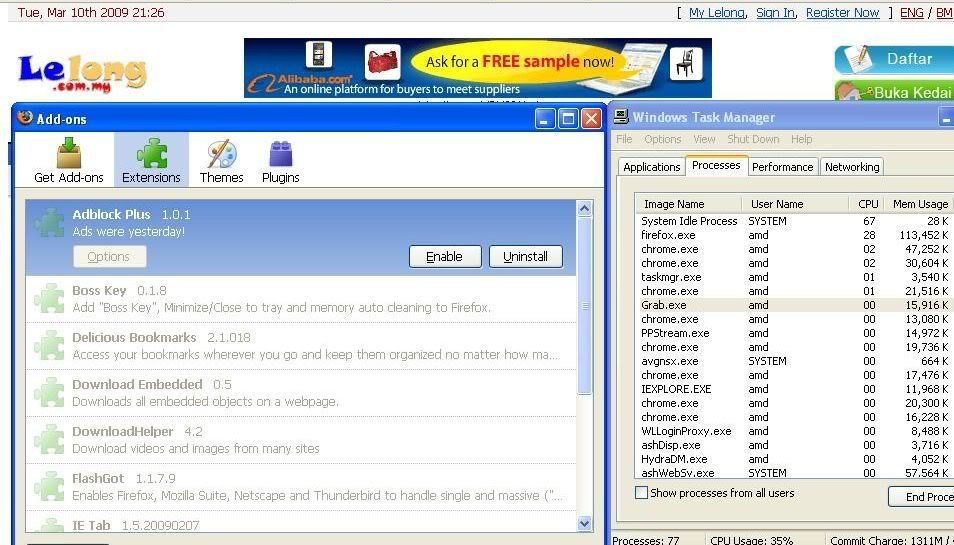Click the Lelong.com.my site logo
Viewport: 954px width, 545px height.
pos(82,70)
